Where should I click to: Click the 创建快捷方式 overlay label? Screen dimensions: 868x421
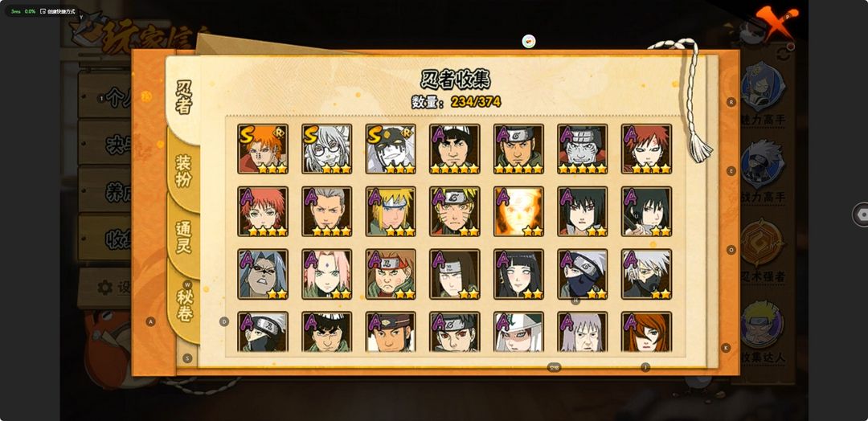coord(58,11)
